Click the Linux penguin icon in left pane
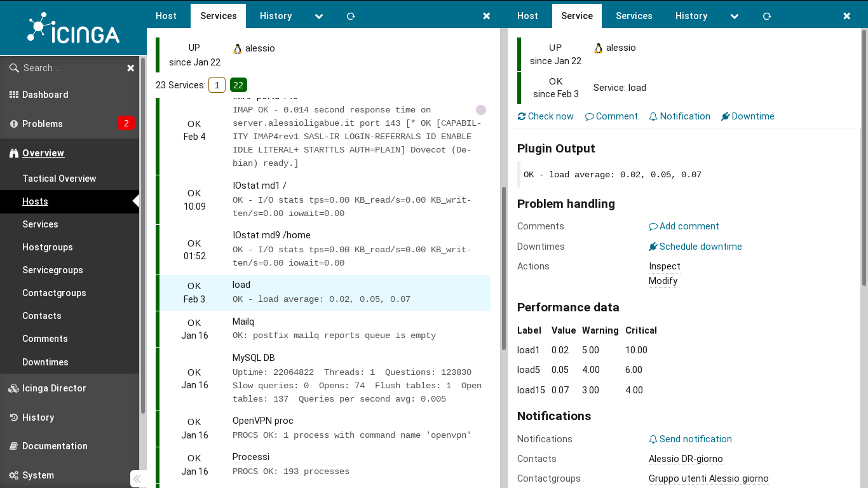This screenshot has height=488, width=868. point(238,48)
